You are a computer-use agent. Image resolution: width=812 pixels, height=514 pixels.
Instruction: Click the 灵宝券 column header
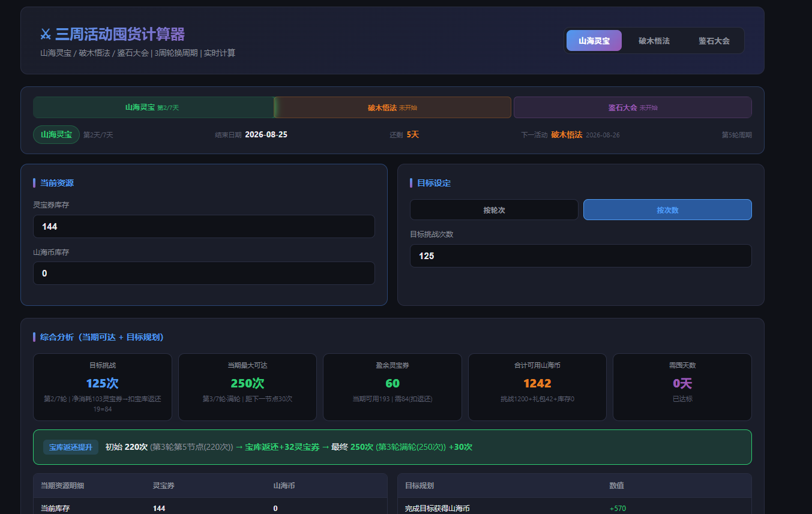pyautogui.click(x=164, y=485)
